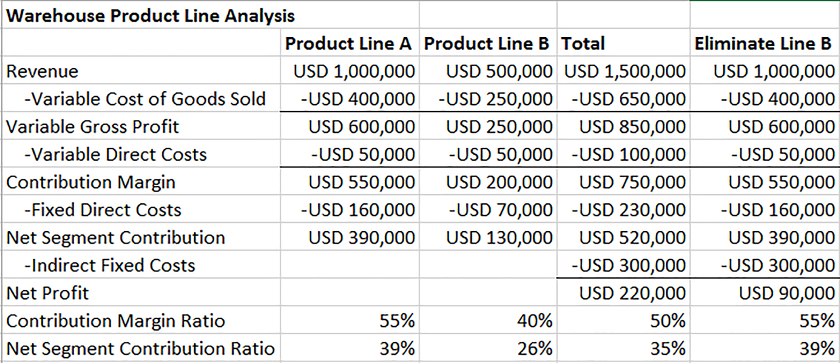Select the Indirect Fixed Costs row label
Screen dimensions: 840x363
pos(110,266)
